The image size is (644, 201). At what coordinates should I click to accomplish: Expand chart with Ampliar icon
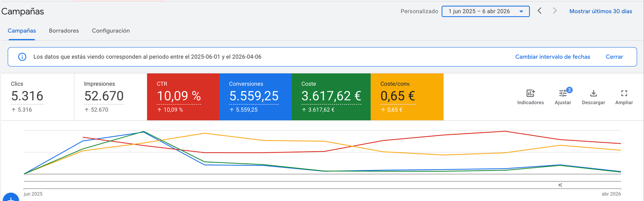click(624, 93)
